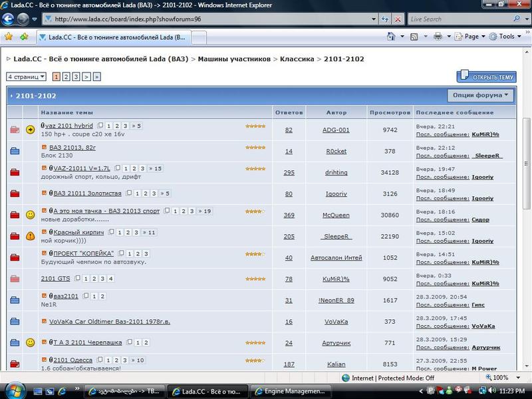
Task: Click the folder icon of vaz 2101 hybrid topic
Action: pos(15,130)
